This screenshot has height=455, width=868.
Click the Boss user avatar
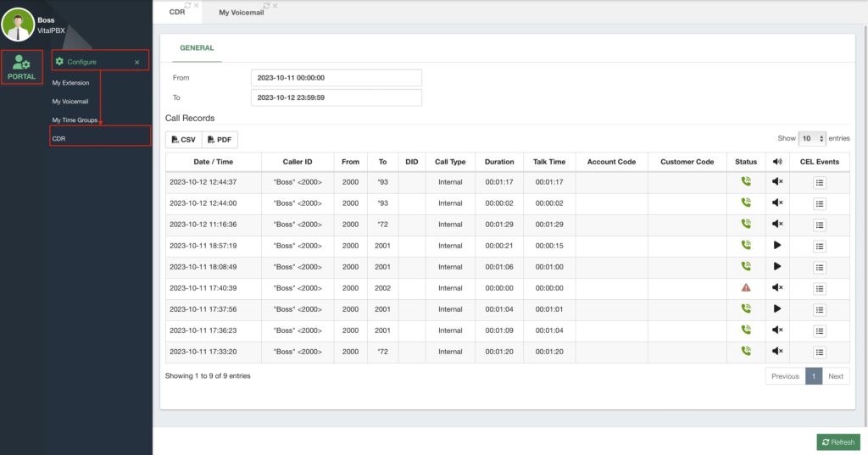(17, 25)
